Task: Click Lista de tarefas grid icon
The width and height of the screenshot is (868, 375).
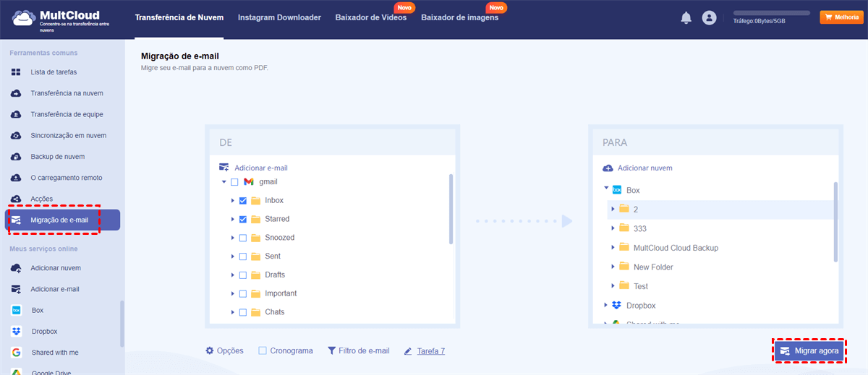Action: (16, 72)
